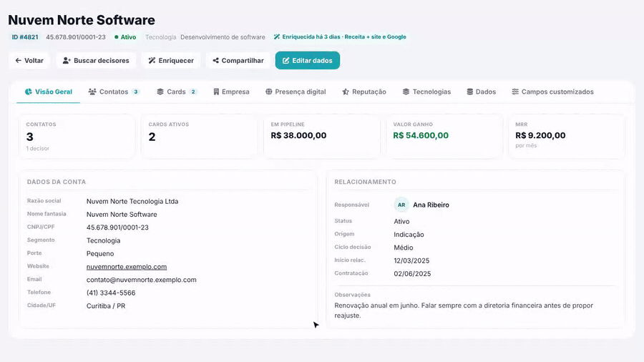Screen dimensions: 644x362
Task: Click the building icon of Empresa tab
Action: click(x=216, y=92)
